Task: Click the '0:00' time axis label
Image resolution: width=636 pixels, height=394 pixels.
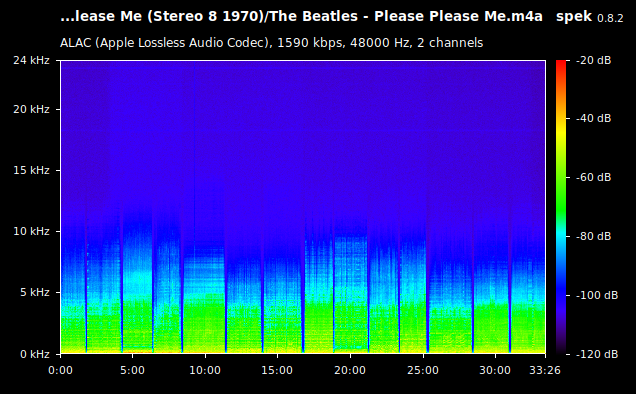Action: pos(60,370)
